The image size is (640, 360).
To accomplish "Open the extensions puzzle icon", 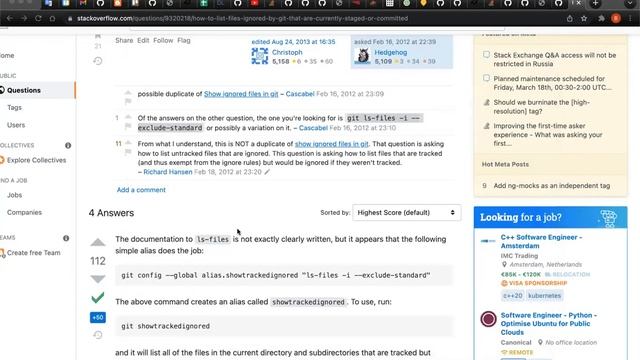I will 601,18.
